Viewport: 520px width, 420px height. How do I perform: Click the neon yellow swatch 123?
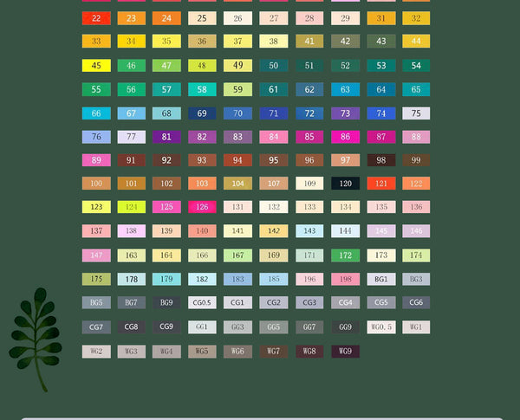click(96, 208)
